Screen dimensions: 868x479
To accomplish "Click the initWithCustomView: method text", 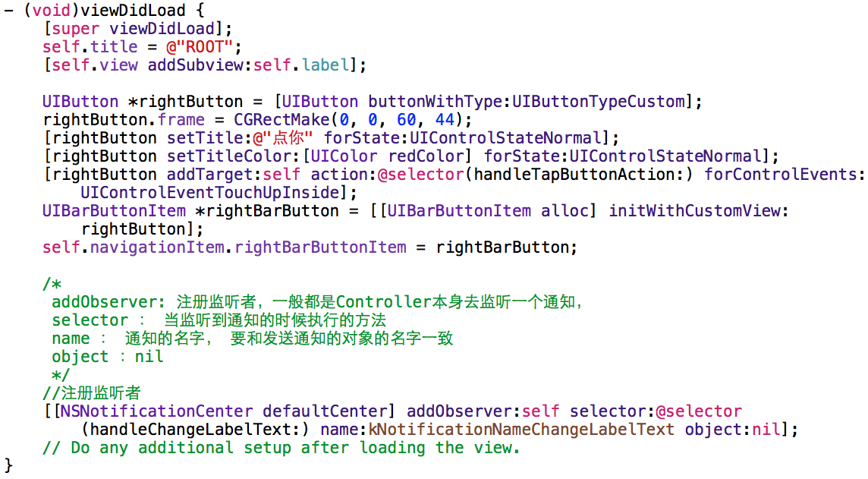I will (x=698, y=211).
